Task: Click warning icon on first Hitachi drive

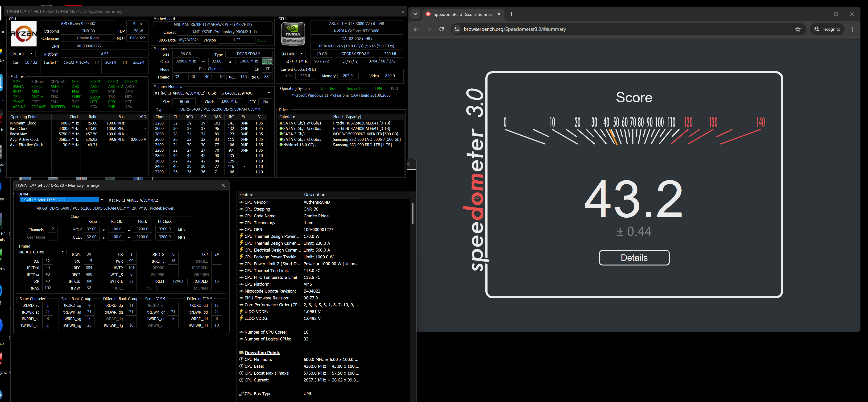Action: (x=281, y=123)
